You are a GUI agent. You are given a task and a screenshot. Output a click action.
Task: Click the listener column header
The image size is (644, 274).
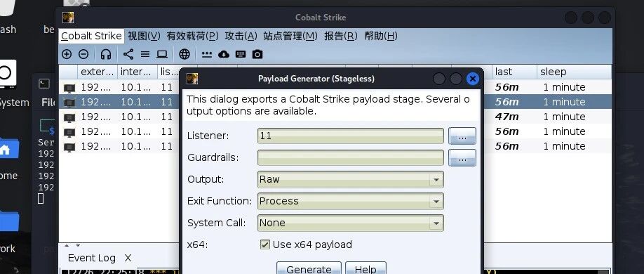(x=169, y=72)
